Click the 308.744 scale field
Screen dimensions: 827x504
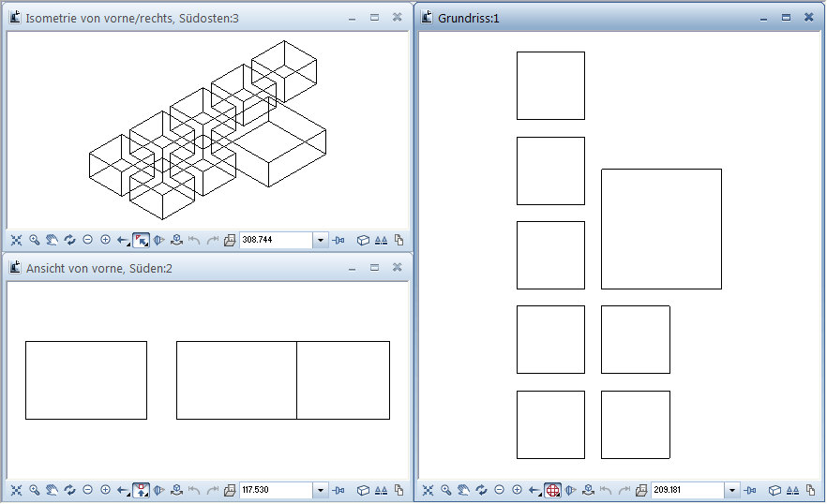point(276,240)
